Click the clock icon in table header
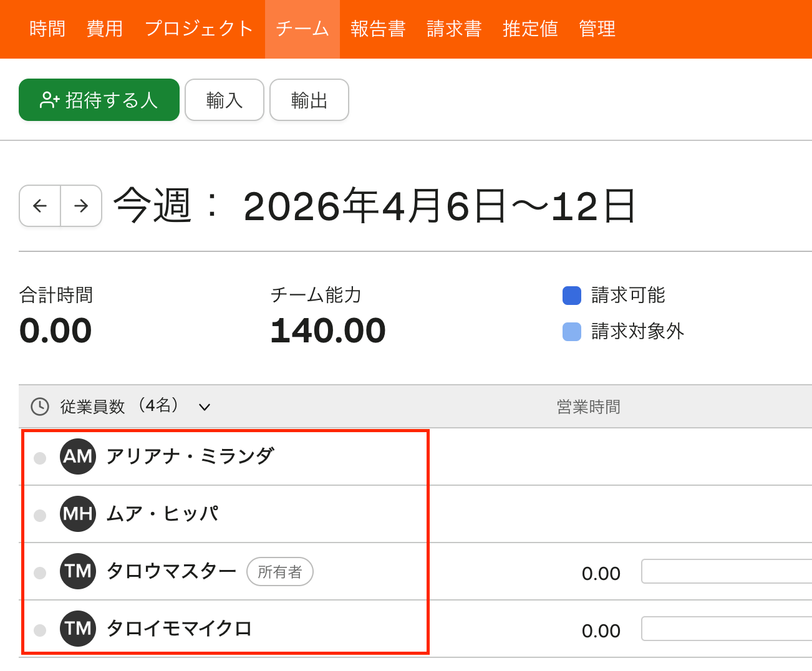Screen dimensions: 812x671 tap(40, 407)
